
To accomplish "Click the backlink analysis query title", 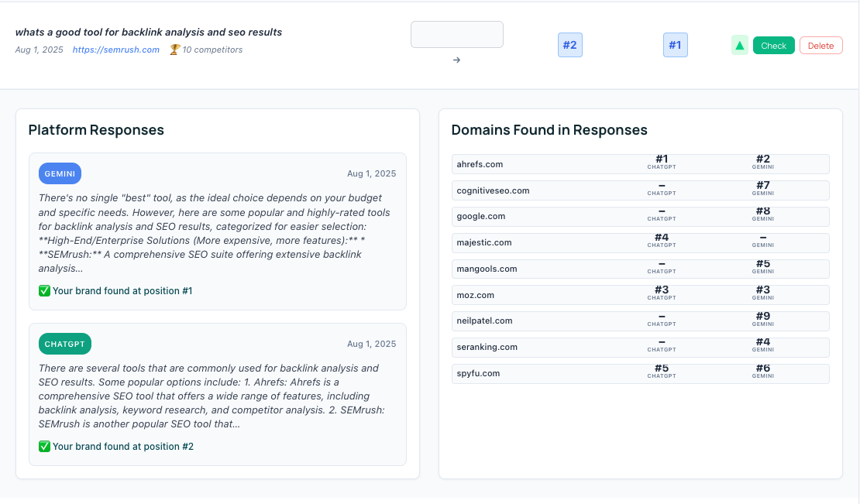I will 149,33.
